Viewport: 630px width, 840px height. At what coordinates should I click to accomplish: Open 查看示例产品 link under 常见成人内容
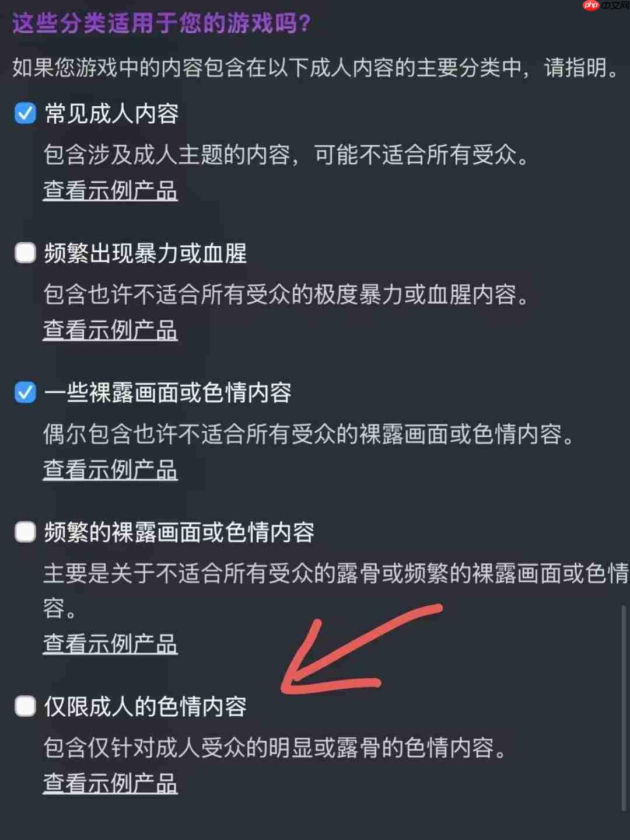110,190
